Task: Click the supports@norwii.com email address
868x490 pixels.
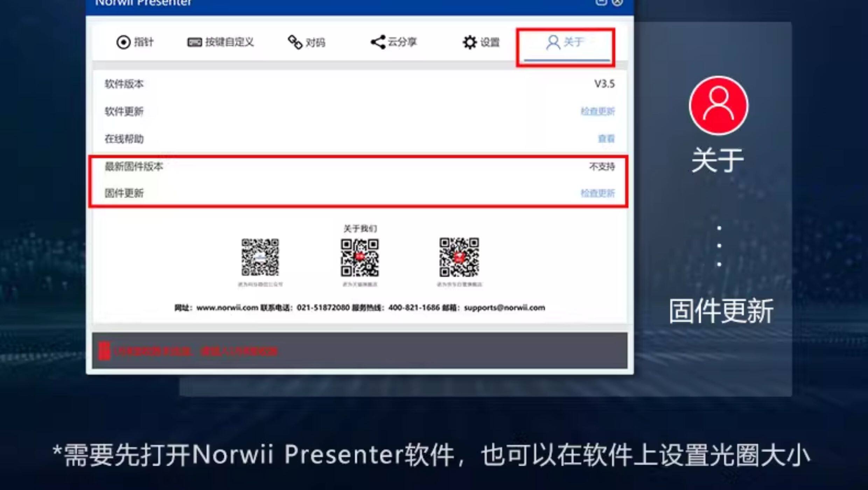Action: tap(504, 308)
